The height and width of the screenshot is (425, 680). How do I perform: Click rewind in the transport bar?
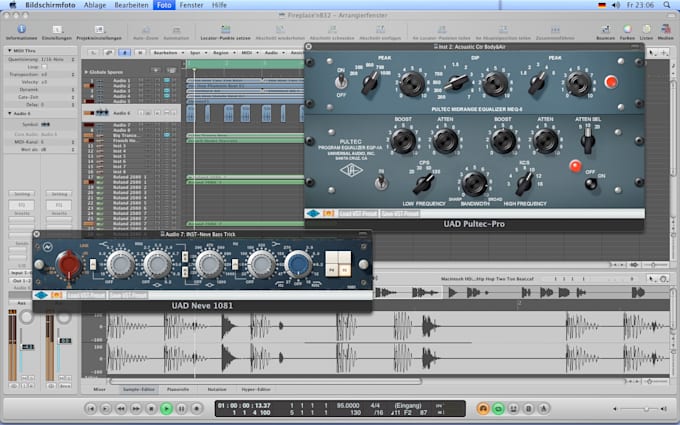pyautogui.click(x=121, y=408)
